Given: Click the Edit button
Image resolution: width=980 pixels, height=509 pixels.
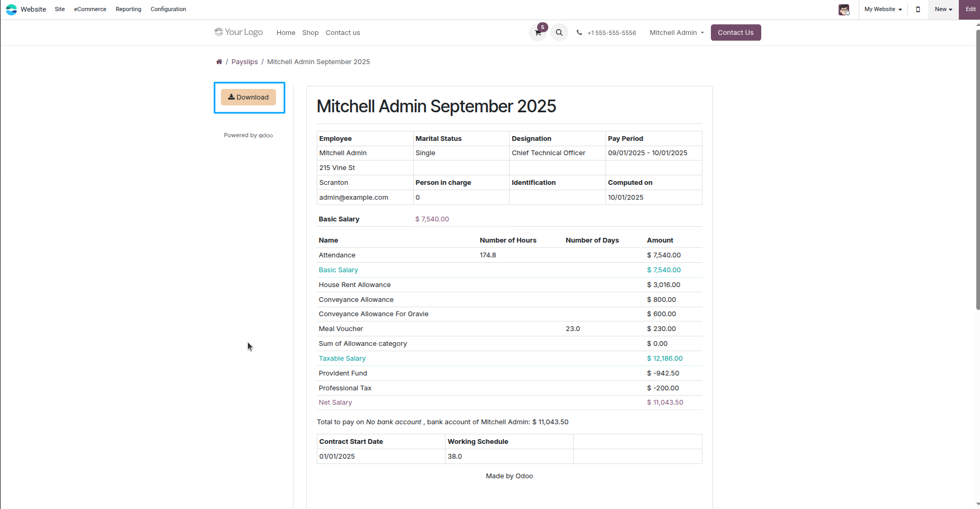Looking at the screenshot, I should pos(970,10).
